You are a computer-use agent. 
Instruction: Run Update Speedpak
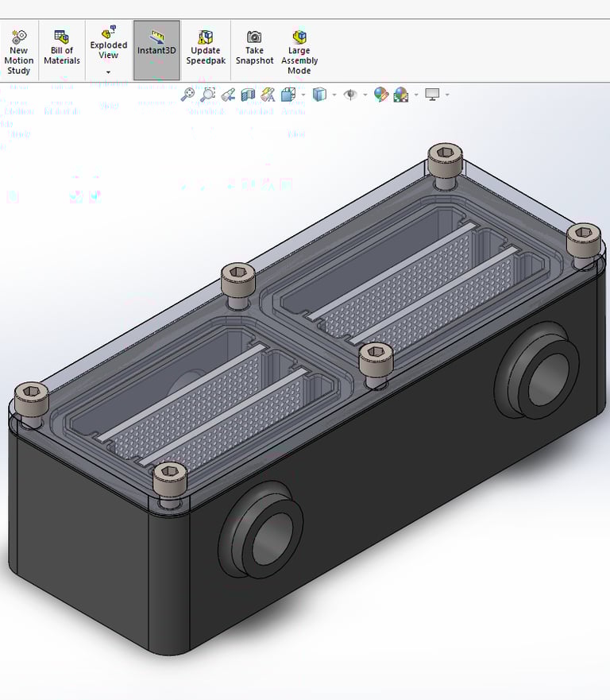[205, 48]
